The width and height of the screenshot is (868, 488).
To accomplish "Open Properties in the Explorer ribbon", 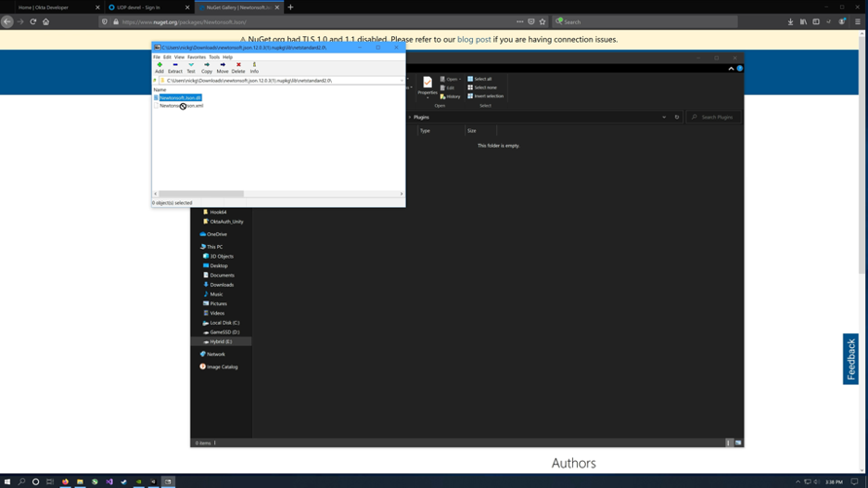I will point(427,86).
